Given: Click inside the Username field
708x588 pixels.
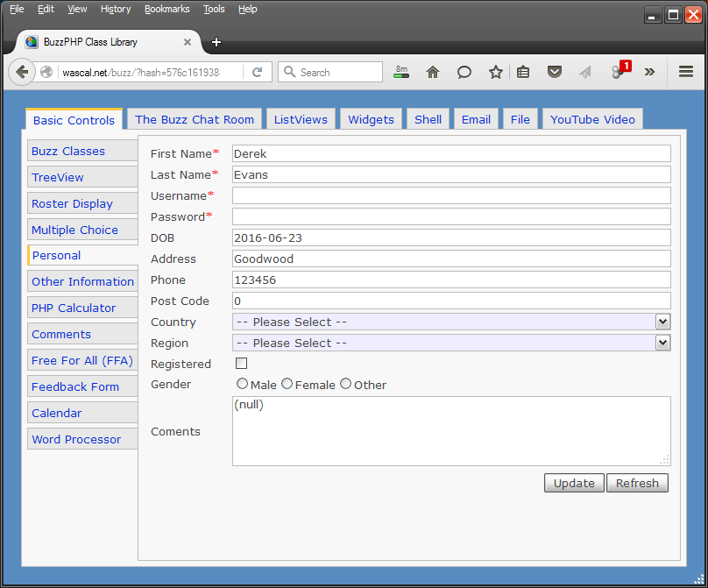Looking at the screenshot, I should tap(451, 195).
